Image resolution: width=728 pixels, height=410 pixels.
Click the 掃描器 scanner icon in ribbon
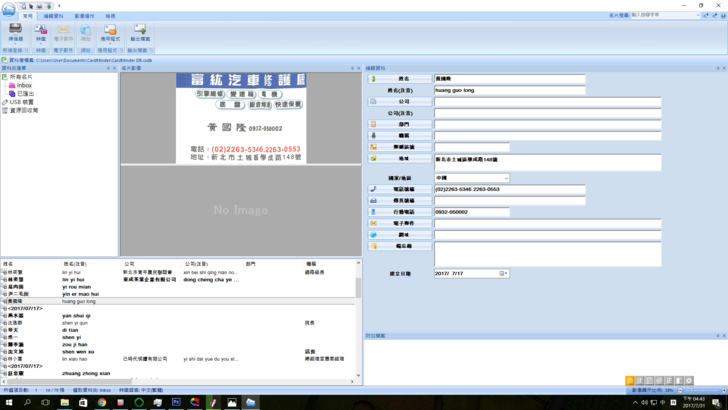16,32
